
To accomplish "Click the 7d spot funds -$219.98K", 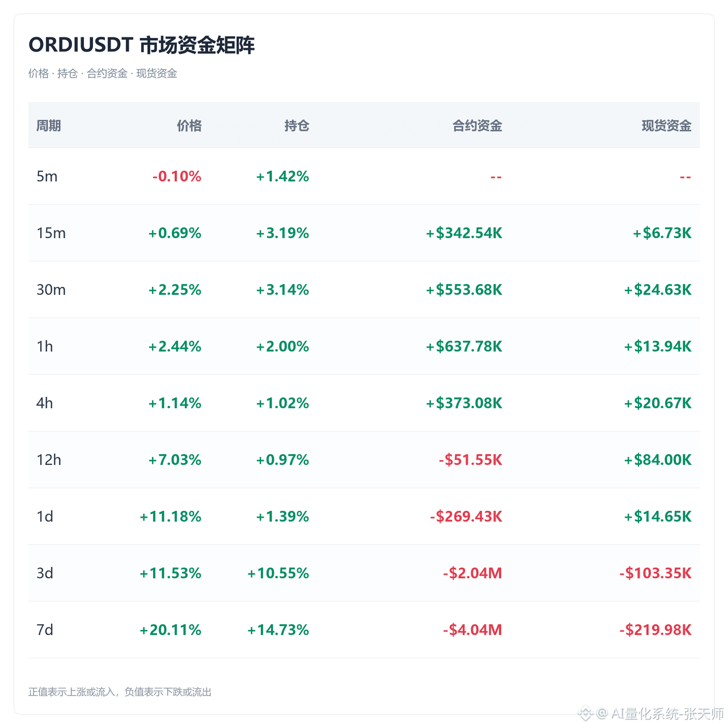I will pos(655,630).
